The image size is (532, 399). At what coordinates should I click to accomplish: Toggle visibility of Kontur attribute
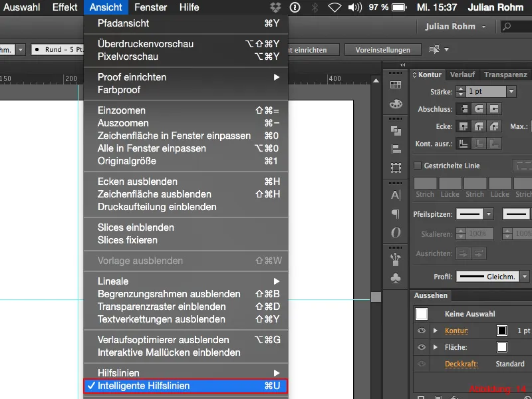422,331
